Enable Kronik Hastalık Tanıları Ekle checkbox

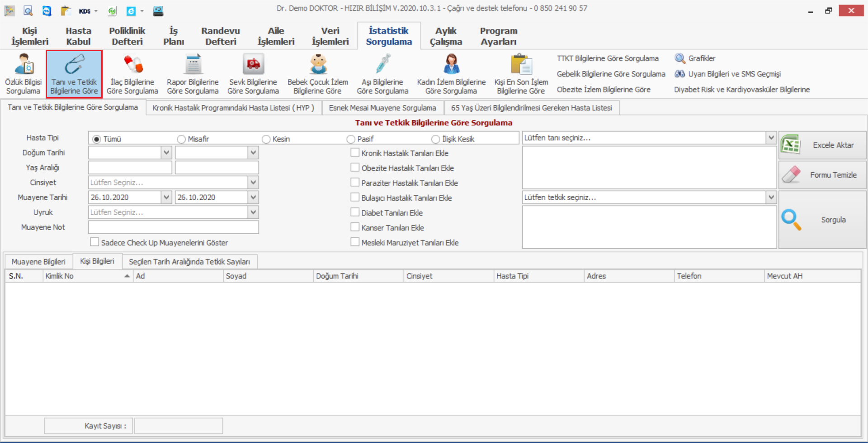pyautogui.click(x=355, y=153)
